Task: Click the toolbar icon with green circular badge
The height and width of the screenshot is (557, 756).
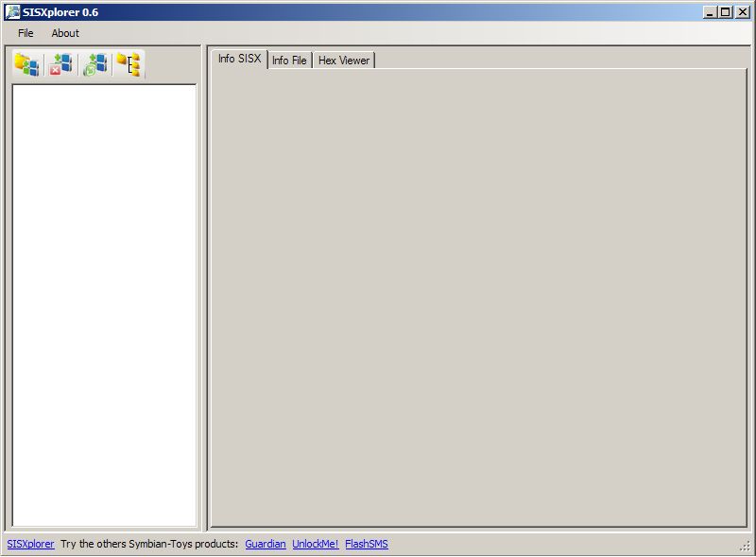Action: pos(95,64)
